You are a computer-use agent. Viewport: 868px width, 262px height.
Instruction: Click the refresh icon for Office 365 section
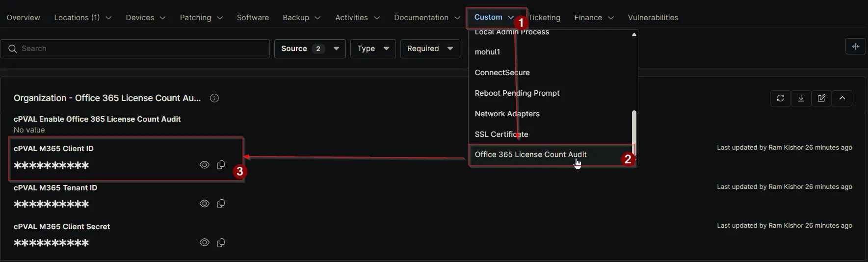click(x=780, y=98)
